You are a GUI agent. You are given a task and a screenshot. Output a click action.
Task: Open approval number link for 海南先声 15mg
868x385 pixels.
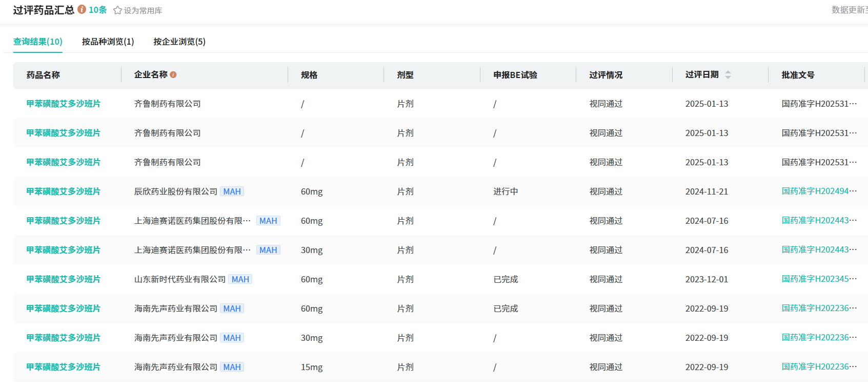819,367
